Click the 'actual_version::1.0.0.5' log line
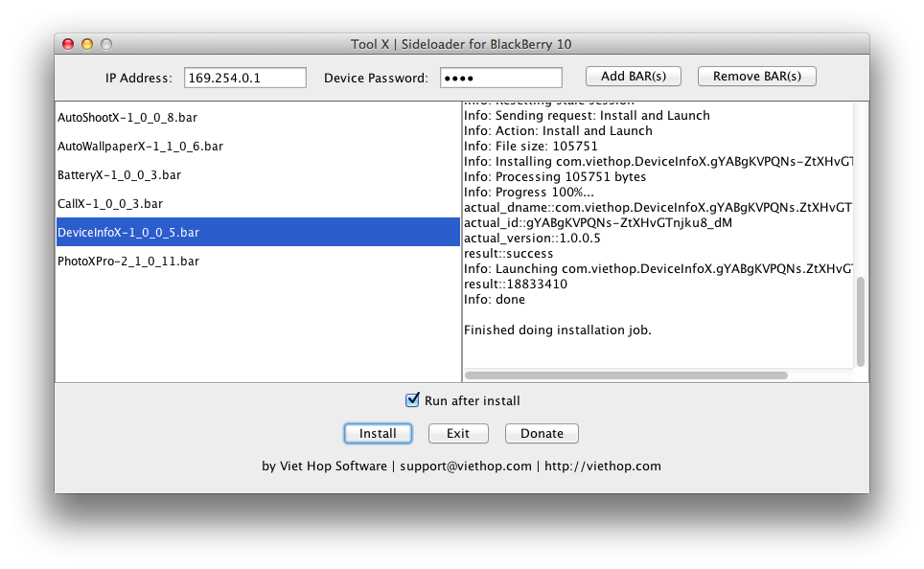Screen dimensions: 924x569 (532, 238)
